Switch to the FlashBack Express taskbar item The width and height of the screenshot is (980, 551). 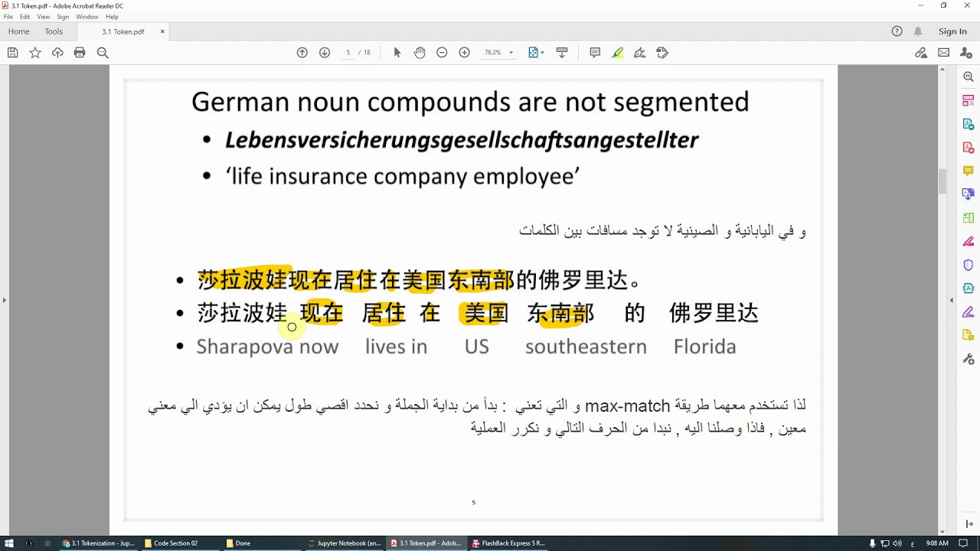coord(508,543)
